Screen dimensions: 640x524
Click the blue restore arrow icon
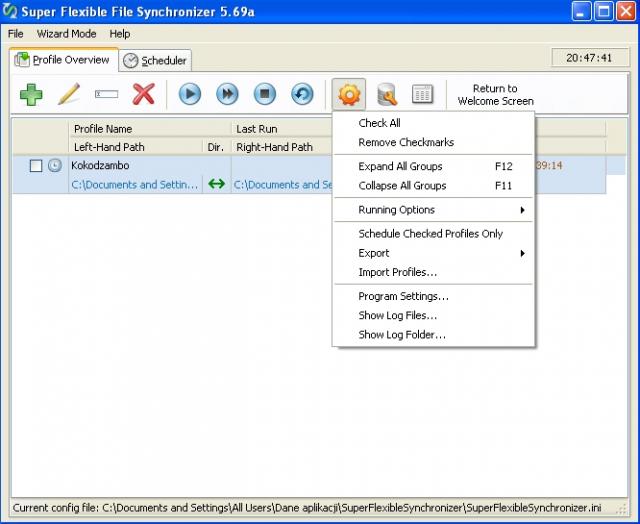tap(301, 94)
